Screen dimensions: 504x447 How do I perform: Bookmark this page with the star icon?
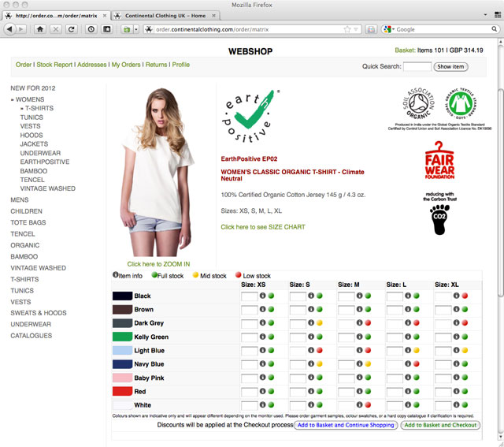(346, 29)
